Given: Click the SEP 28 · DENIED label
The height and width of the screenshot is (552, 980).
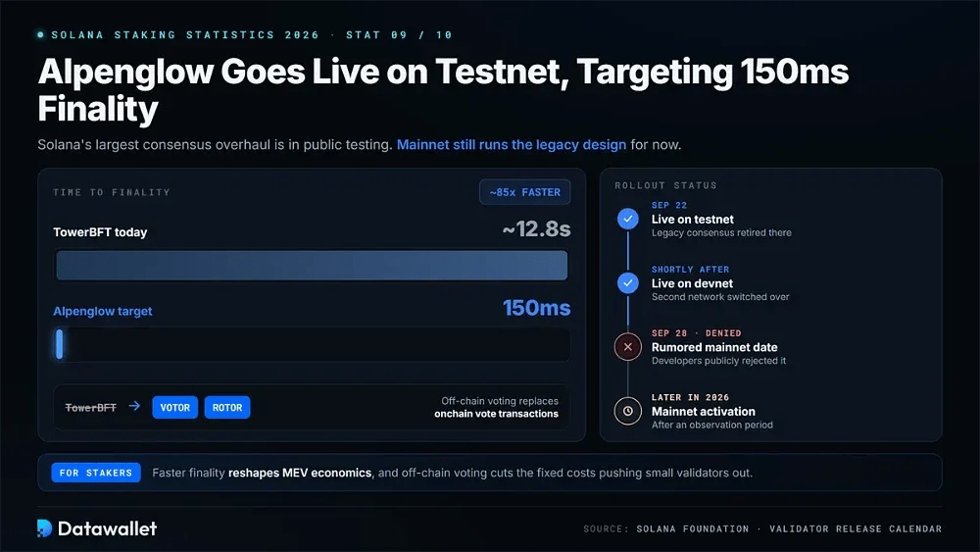Looking at the screenshot, I should (696, 333).
